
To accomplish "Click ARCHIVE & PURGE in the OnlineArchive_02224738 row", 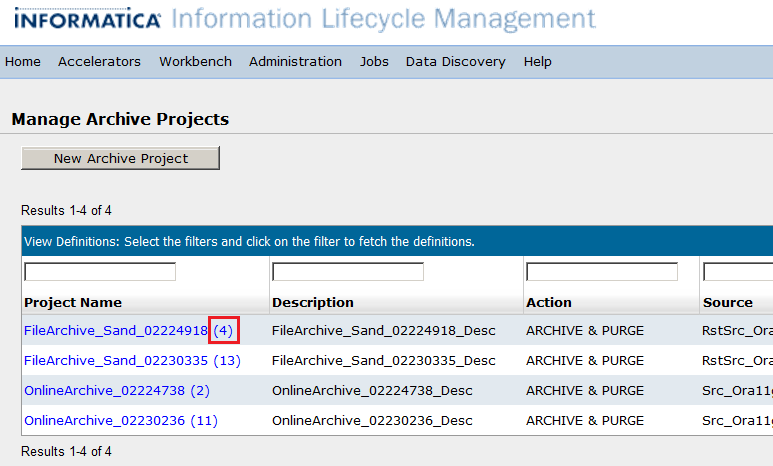I will [585, 391].
